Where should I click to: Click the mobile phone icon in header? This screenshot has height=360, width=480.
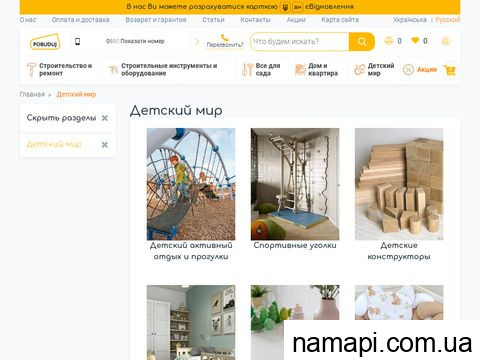(x=77, y=41)
